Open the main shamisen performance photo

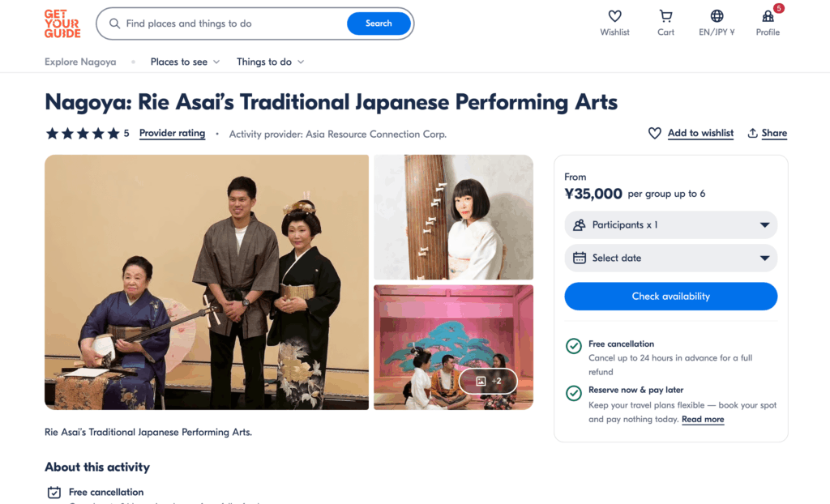tap(207, 282)
